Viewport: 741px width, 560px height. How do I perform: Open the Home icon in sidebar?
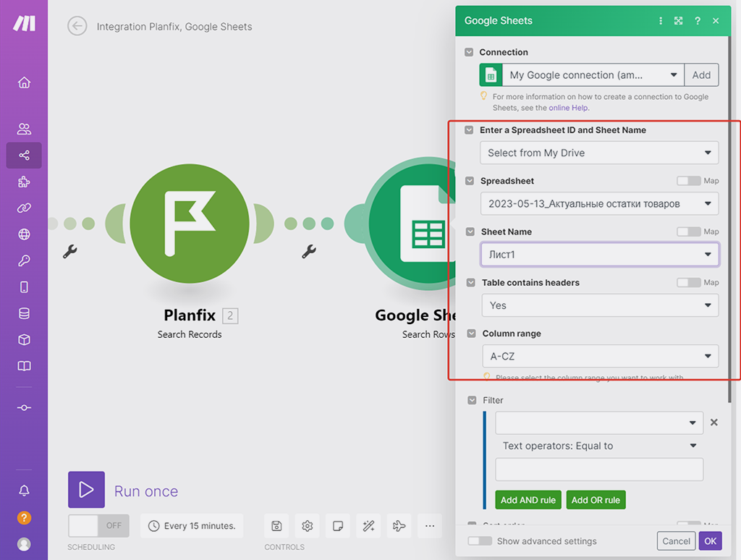point(24,82)
